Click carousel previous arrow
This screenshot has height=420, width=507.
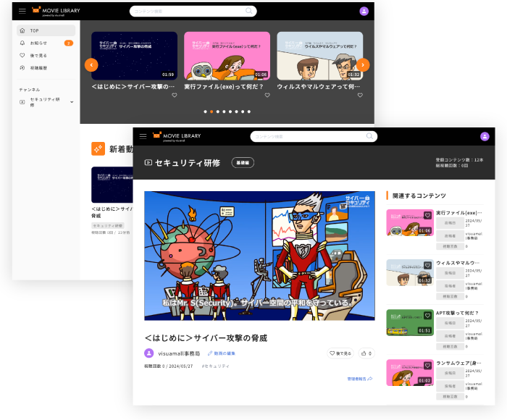tap(91, 65)
